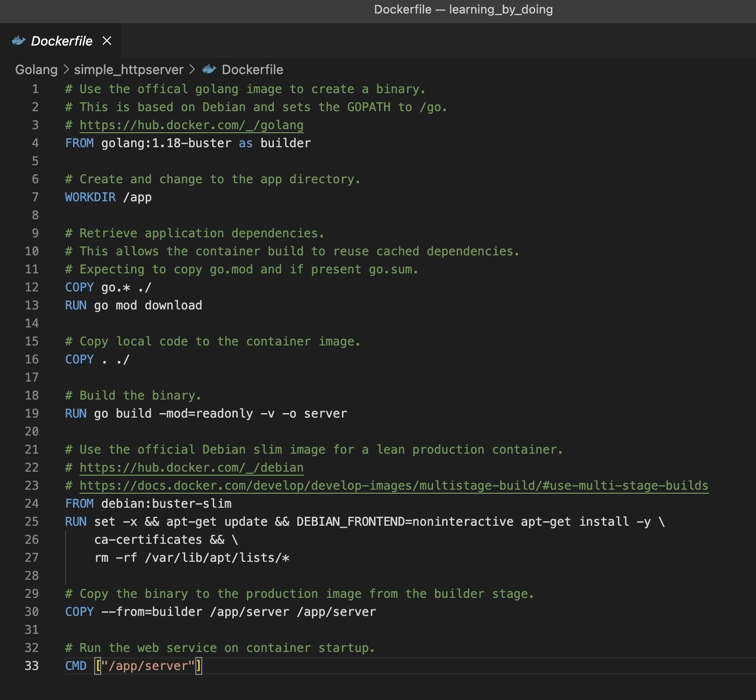Image resolution: width=756 pixels, height=700 pixels.
Task: Click the WORKDIR keyword
Action: (x=90, y=197)
